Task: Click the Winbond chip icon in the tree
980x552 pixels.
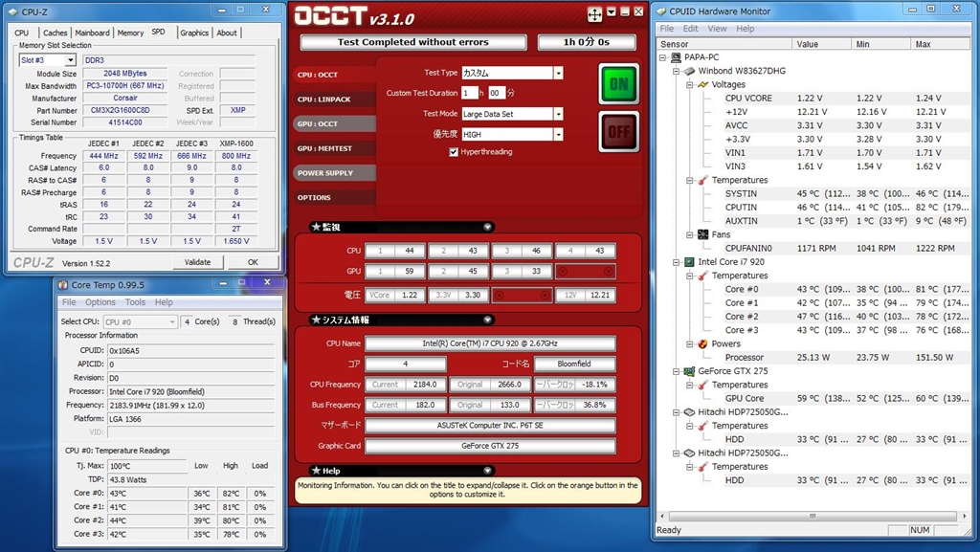Action: [689, 71]
